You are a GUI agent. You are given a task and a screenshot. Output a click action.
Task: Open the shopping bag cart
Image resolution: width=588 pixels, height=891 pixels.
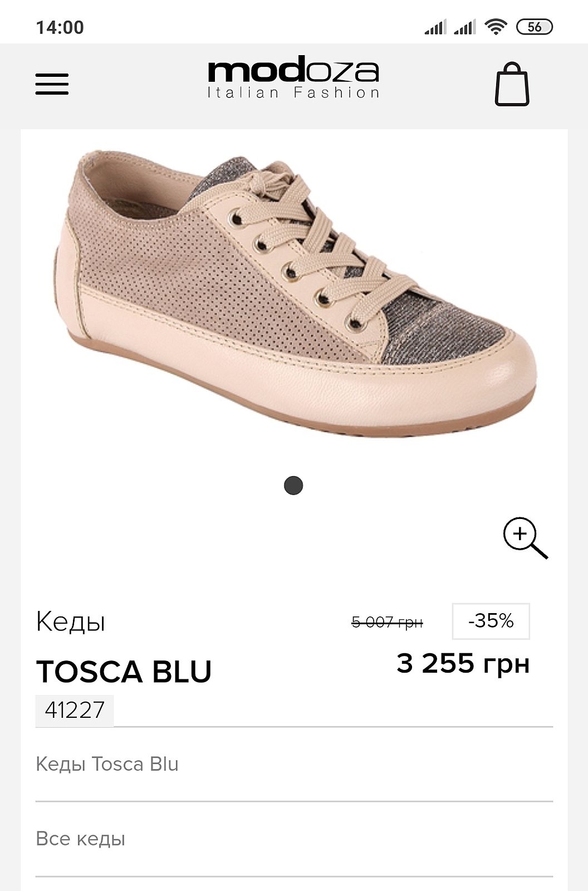click(512, 84)
